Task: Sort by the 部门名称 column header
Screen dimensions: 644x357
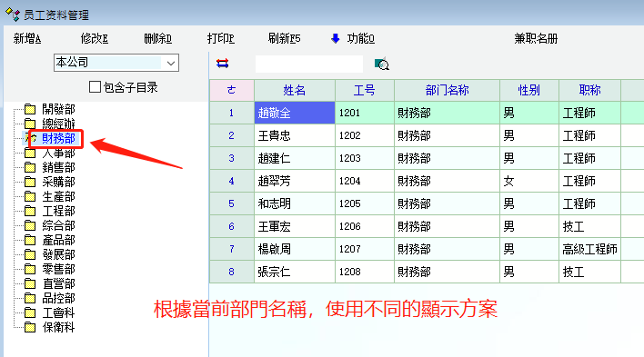Action: tap(447, 90)
